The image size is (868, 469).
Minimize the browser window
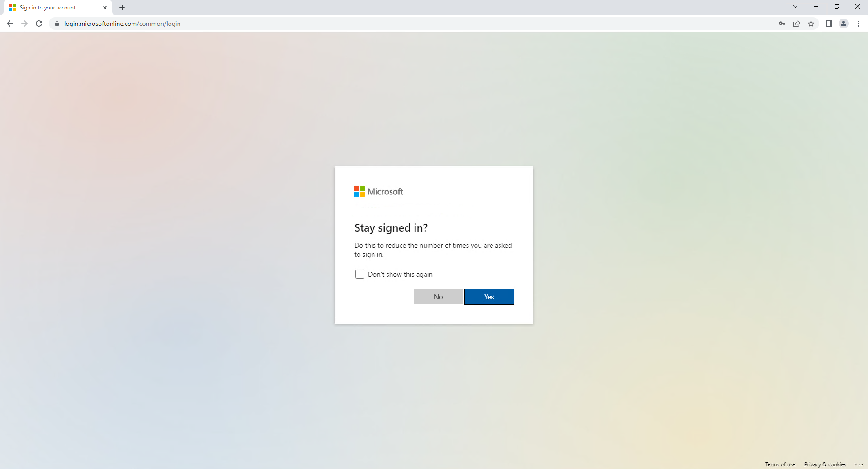(816, 6)
